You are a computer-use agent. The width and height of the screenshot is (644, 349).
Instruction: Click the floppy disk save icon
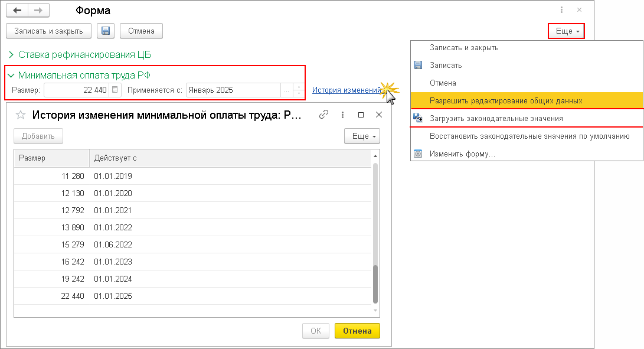pos(106,31)
